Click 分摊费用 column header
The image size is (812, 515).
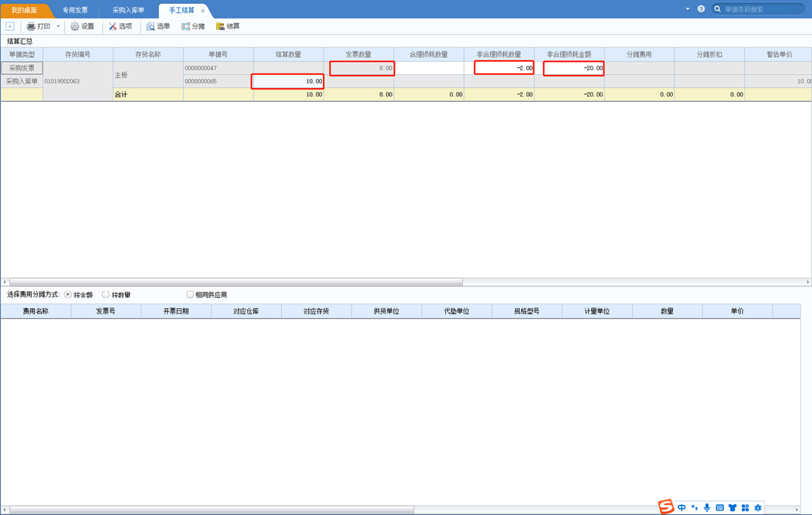(639, 54)
